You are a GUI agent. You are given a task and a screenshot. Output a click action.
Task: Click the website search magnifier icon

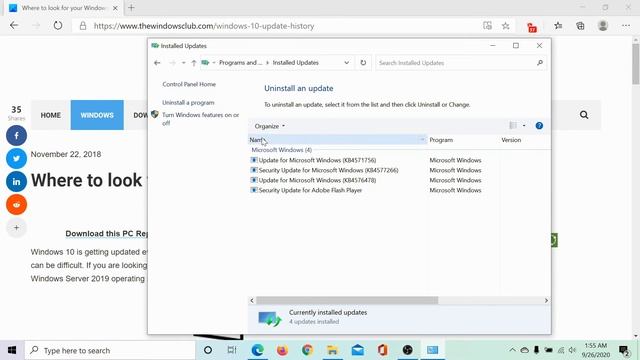coord(584,115)
